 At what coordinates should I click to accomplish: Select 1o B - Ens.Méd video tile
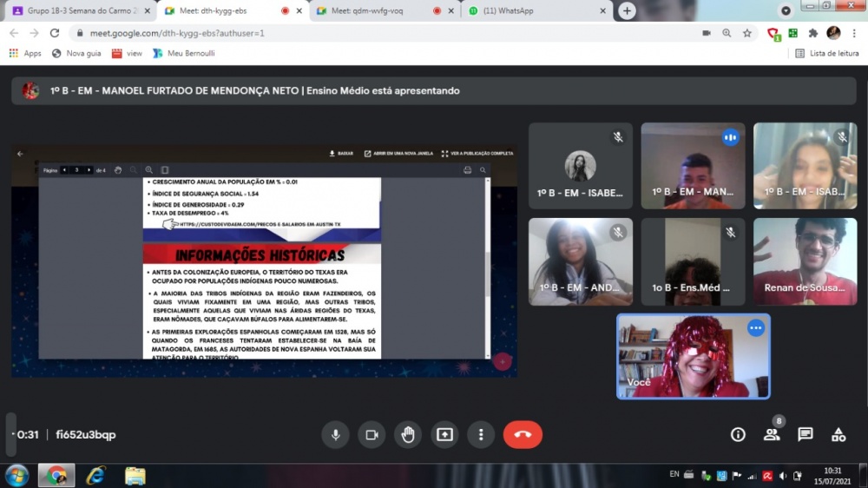pos(693,261)
